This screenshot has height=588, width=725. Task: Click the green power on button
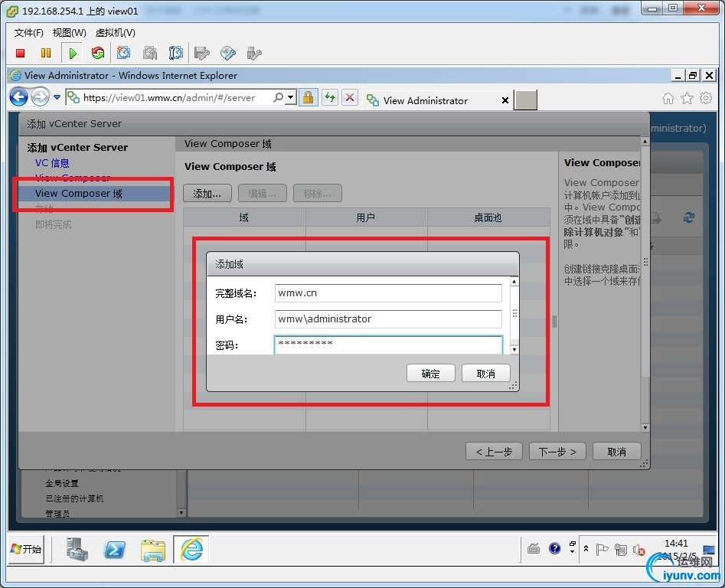[x=73, y=53]
